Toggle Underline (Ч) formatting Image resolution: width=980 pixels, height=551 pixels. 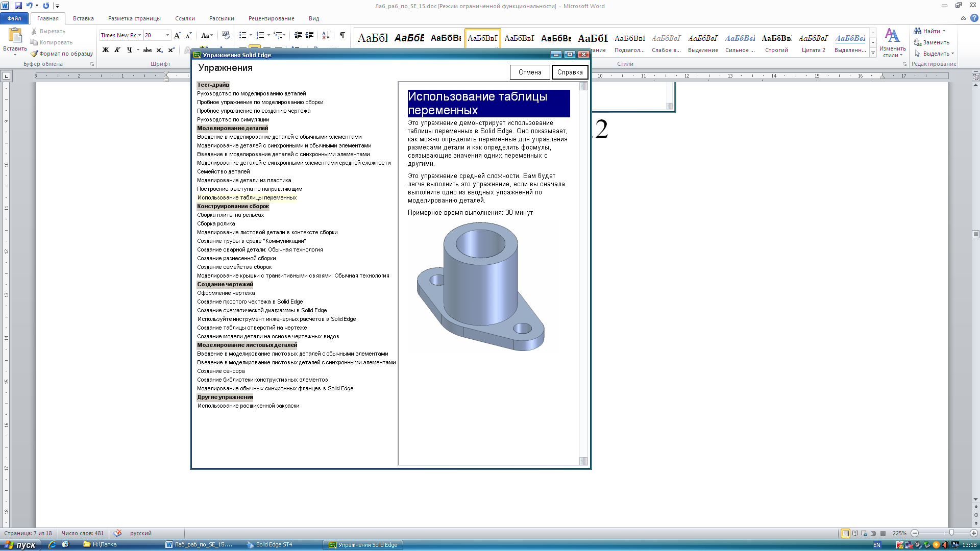point(129,50)
